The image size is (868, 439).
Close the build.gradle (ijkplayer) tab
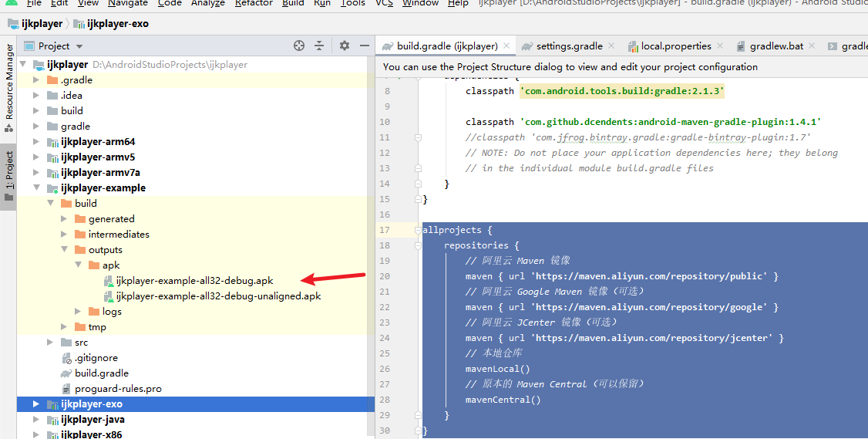click(x=506, y=46)
